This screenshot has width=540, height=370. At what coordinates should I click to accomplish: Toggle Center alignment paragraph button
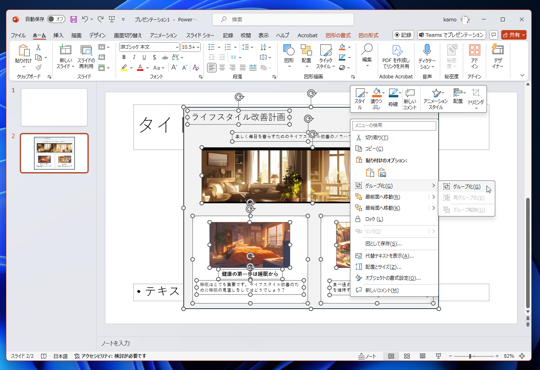(222, 68)
